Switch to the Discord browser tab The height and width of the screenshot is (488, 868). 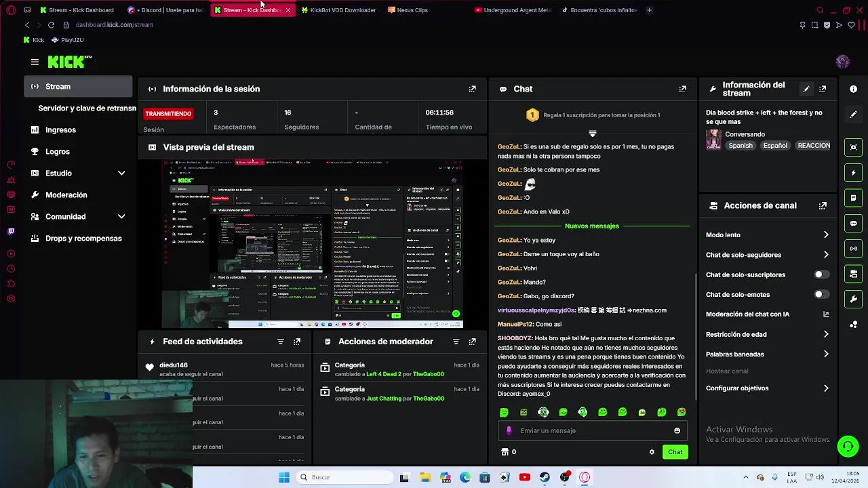(x=166, y=10)
